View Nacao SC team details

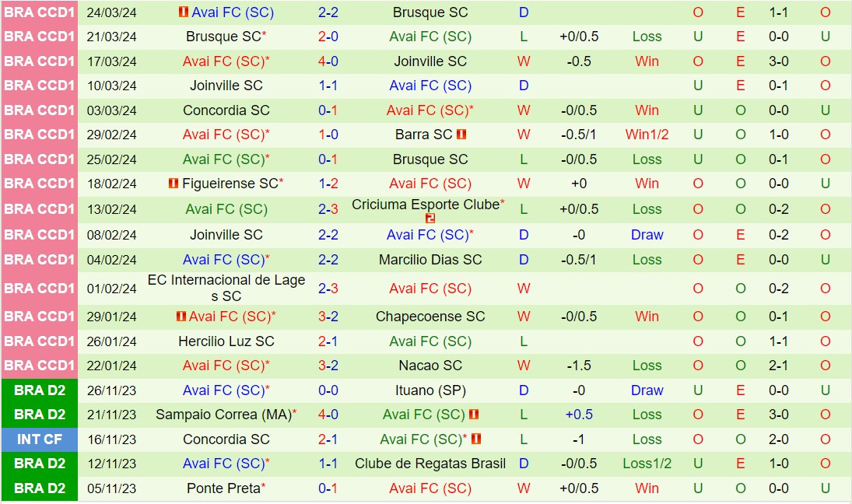point(430,366)
